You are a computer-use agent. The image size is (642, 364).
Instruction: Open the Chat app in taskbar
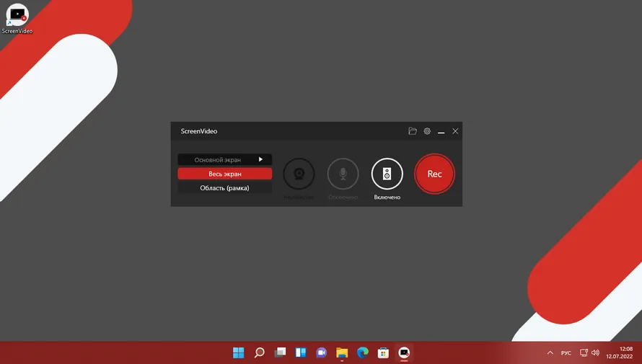(x=322, y=352)
